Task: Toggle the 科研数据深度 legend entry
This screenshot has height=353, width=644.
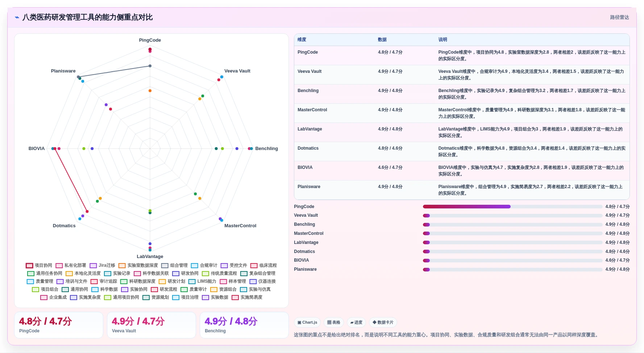Action: [138, 282]
